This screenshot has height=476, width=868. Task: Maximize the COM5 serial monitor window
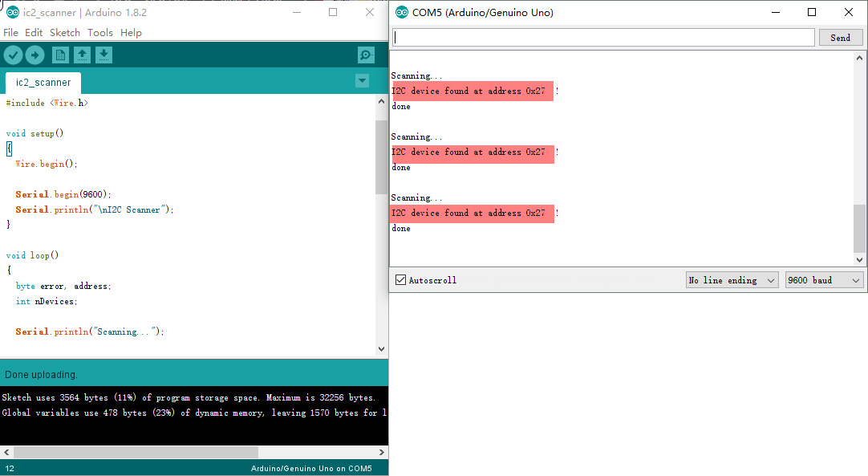point(812,12)
